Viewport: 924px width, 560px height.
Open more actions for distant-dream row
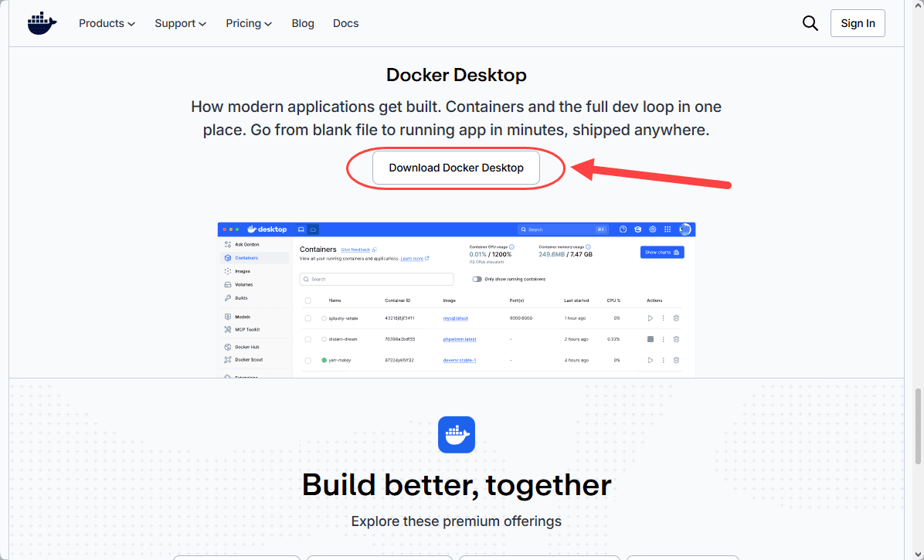coord(663,339)
